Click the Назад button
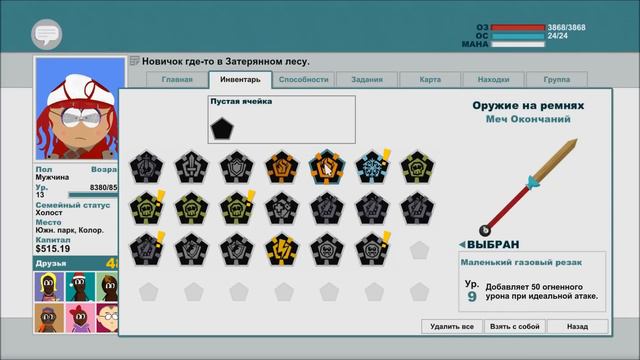This screenshot has width=640, height=360. point(578,327)
